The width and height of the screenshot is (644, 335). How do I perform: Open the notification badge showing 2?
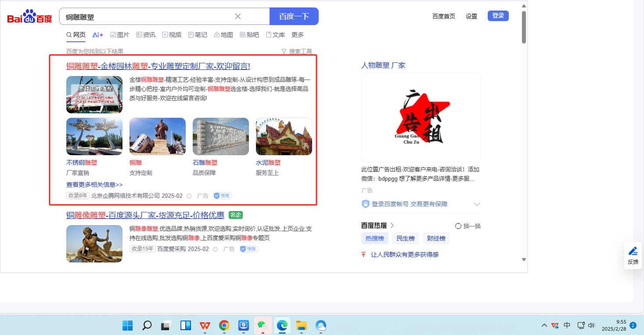click(x=633, y=325)
